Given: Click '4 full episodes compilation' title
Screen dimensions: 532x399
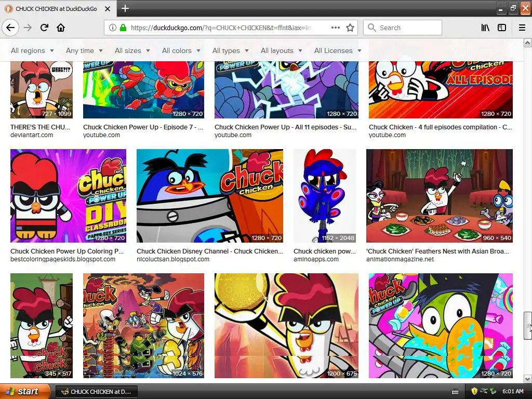Looking at the screenshot, I should click(441, 127).
